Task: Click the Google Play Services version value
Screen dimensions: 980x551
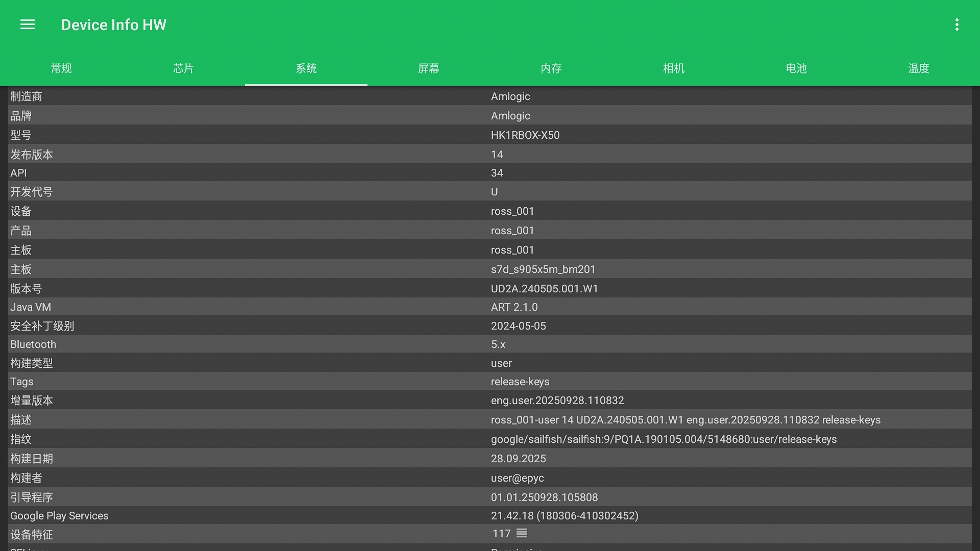Action: 565,516
